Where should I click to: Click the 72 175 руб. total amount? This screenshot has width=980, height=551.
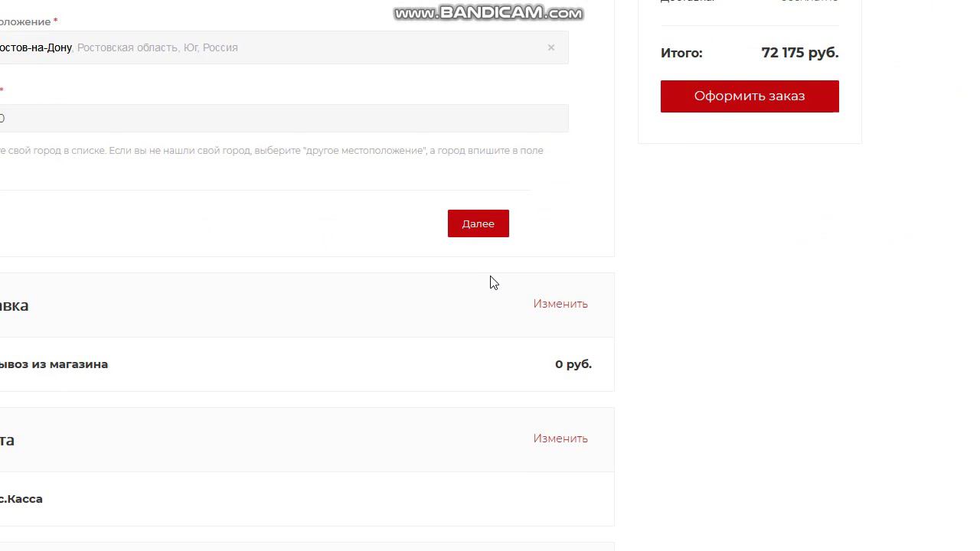point(800,53)
